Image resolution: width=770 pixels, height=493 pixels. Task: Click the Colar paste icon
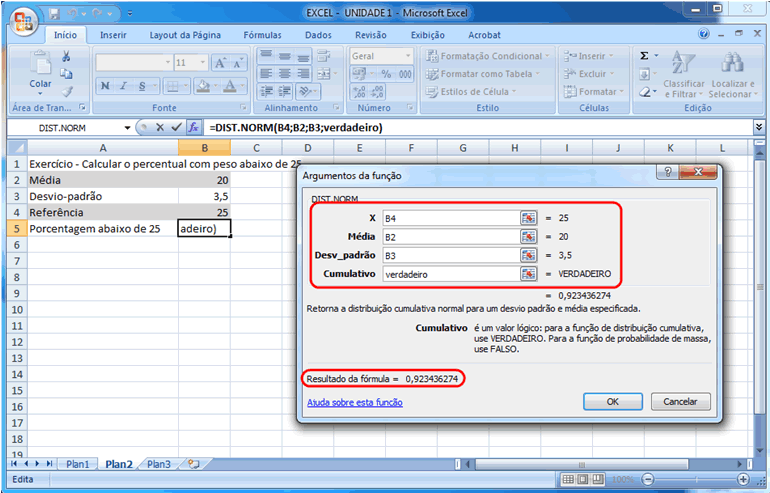point(40,62)
